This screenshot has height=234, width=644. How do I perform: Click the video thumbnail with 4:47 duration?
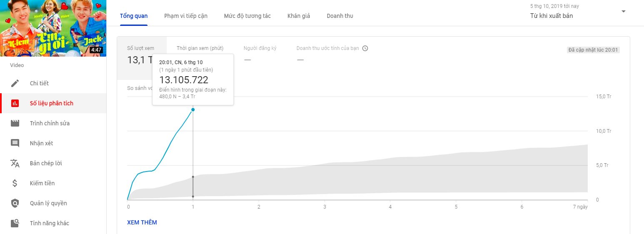click(x=53, y=28)
